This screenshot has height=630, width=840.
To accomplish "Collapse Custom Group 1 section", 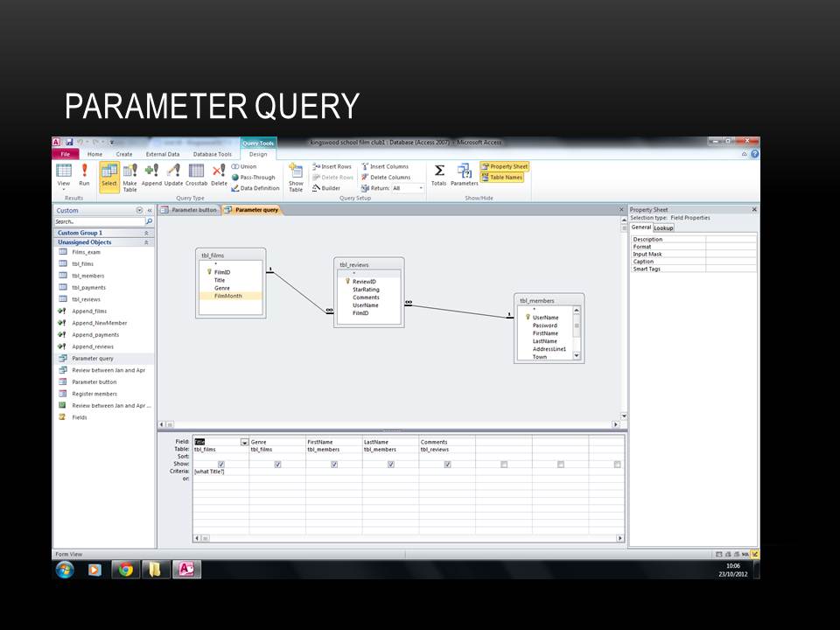I will (146, 233).
